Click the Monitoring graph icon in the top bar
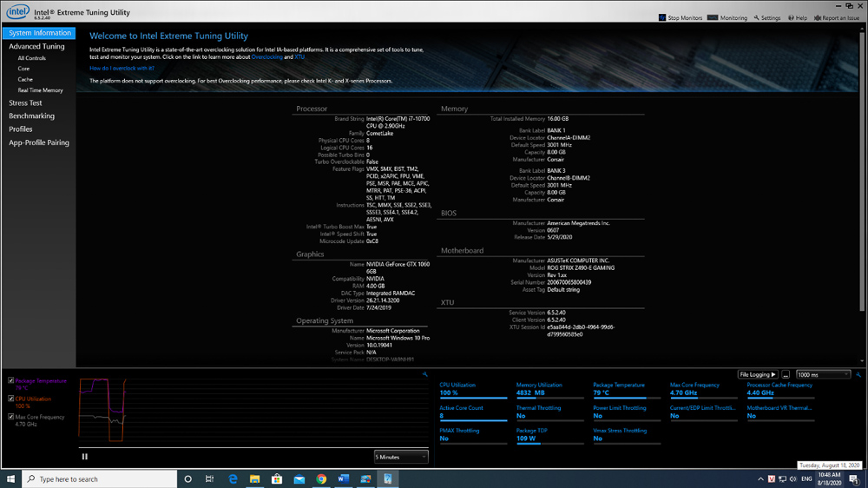The image size is (868, 488). (713, 17)
